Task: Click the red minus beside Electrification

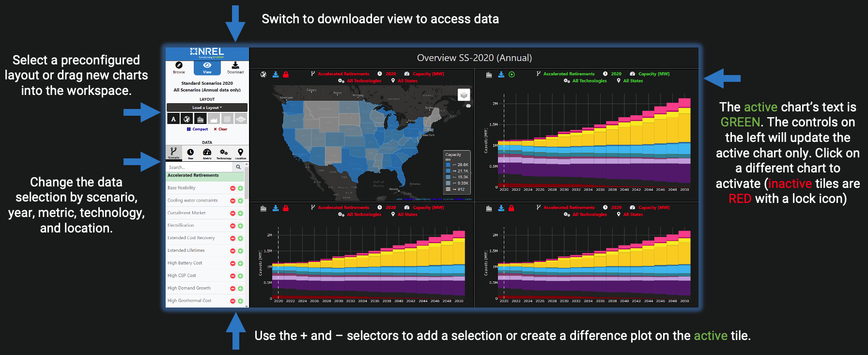Action: pyautogui.click(x=232, y=226)
